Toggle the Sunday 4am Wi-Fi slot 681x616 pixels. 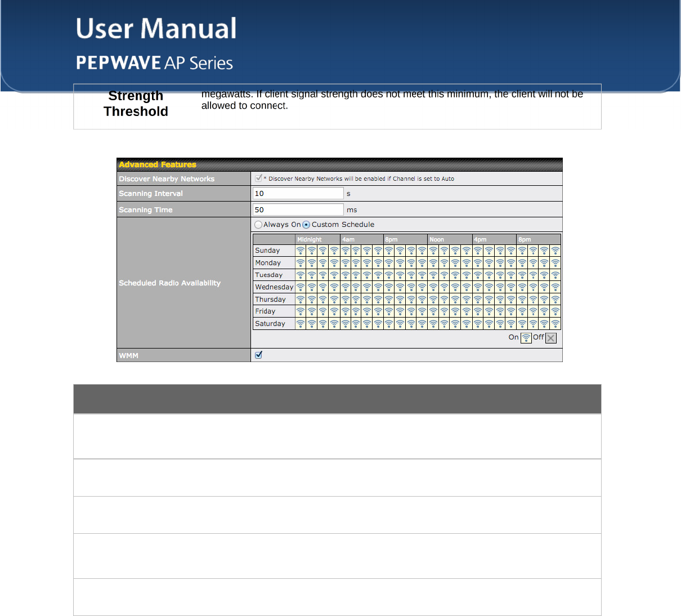(x=345, y=251)
